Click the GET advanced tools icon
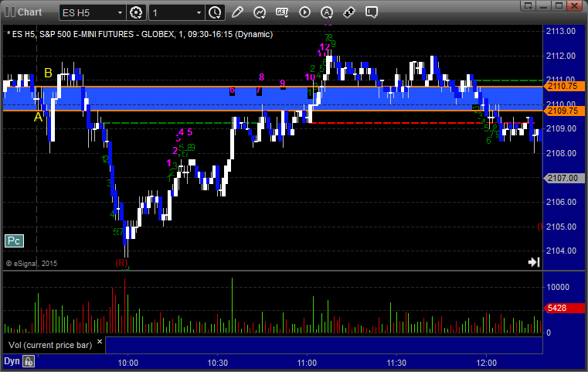 point(282,12)
